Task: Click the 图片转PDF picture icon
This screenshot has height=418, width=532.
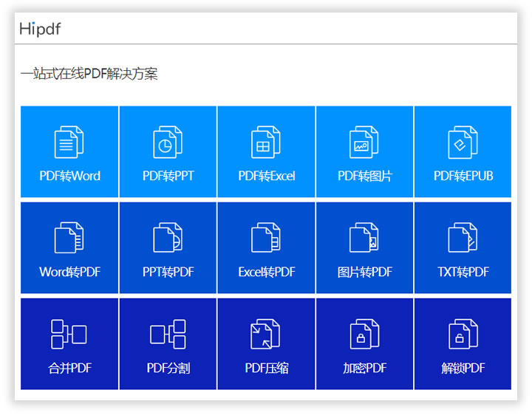Action: [364, 238]
